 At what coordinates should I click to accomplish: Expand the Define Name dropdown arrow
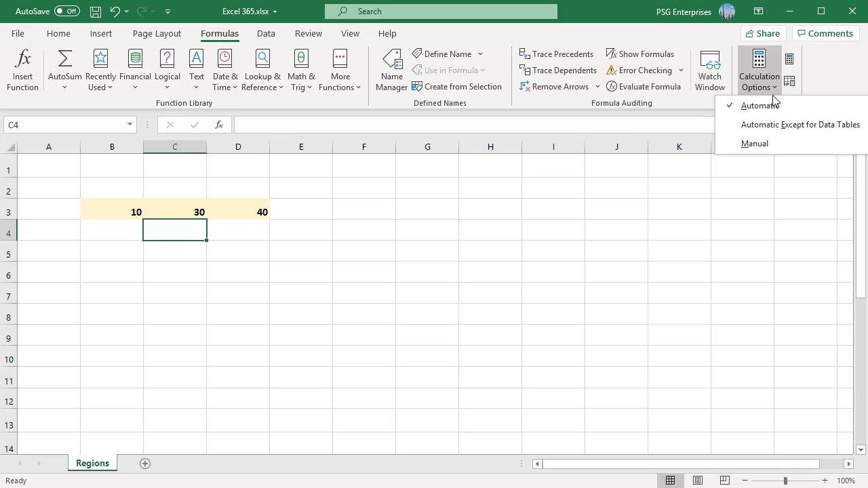[x=480, y=54]
